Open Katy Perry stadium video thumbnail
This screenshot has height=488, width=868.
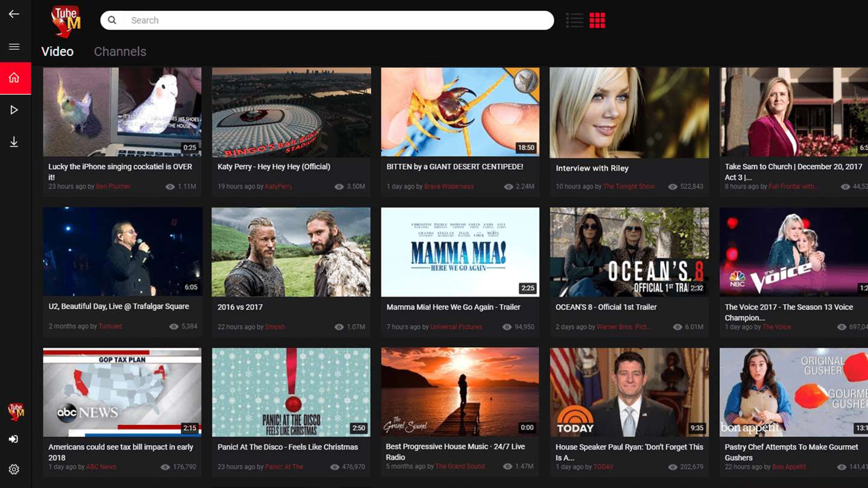tap(291, 112)
